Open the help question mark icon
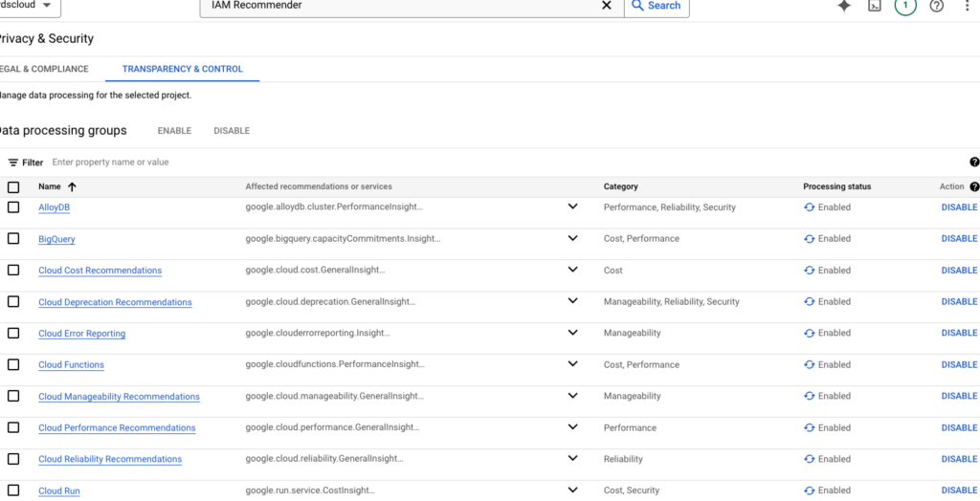 pos(936,7)
